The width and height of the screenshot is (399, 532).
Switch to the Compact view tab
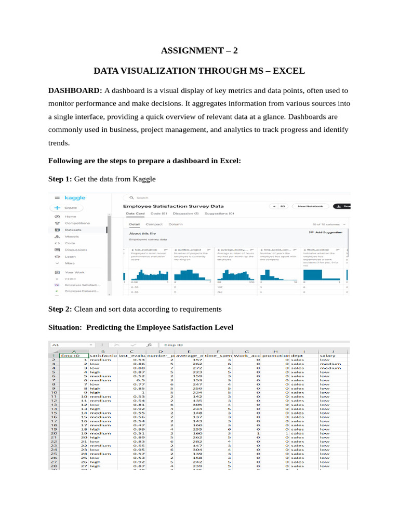point(154,224)
